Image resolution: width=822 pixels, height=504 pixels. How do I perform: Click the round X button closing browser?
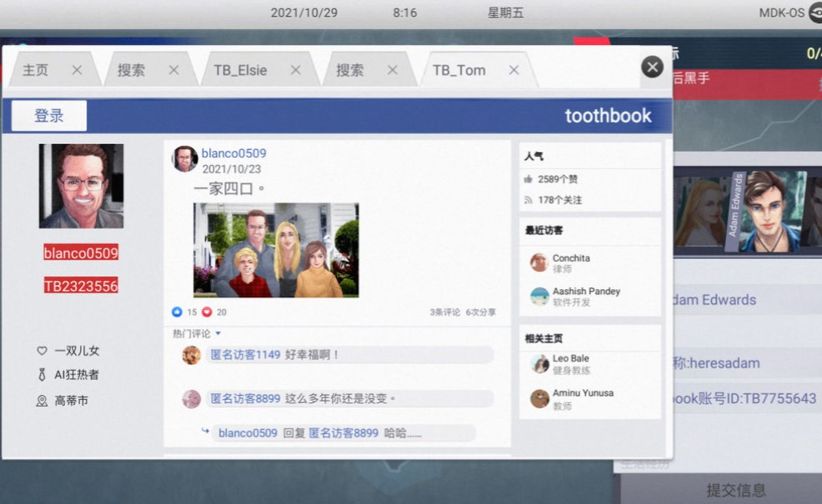coord(652,67)
